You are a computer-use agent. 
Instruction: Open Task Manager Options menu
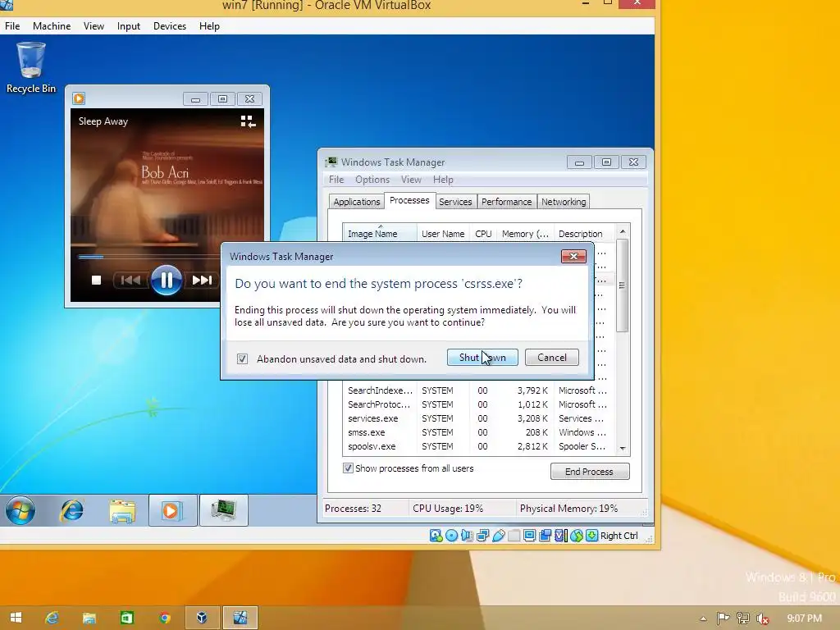click(x=372, y=180)
